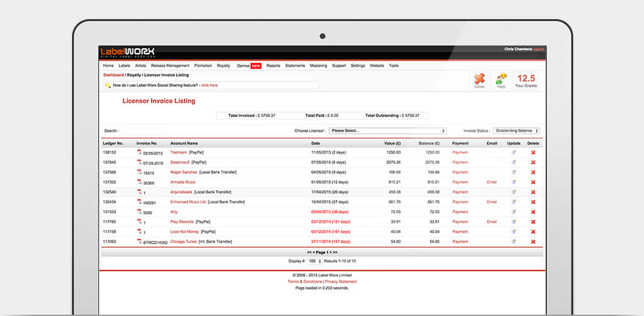
Task: Click ledger number 138153
Action: click(109, 152)
